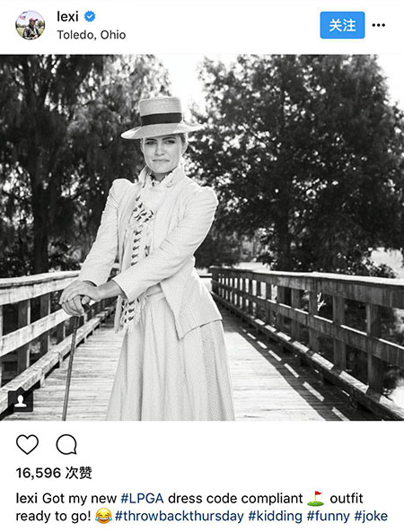Follow lexi with the blue 关注 button
The width and height of the screenshot is (404, 532).
[342, 25]
